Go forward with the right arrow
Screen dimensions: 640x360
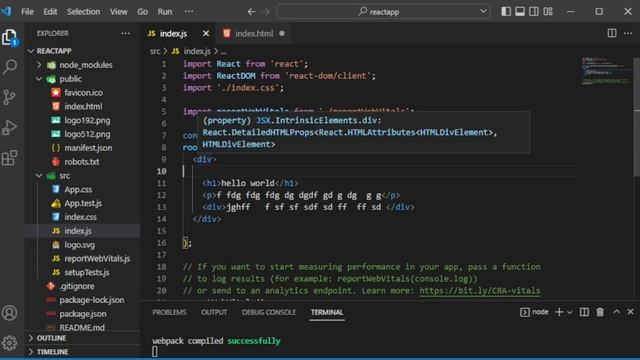266,11
